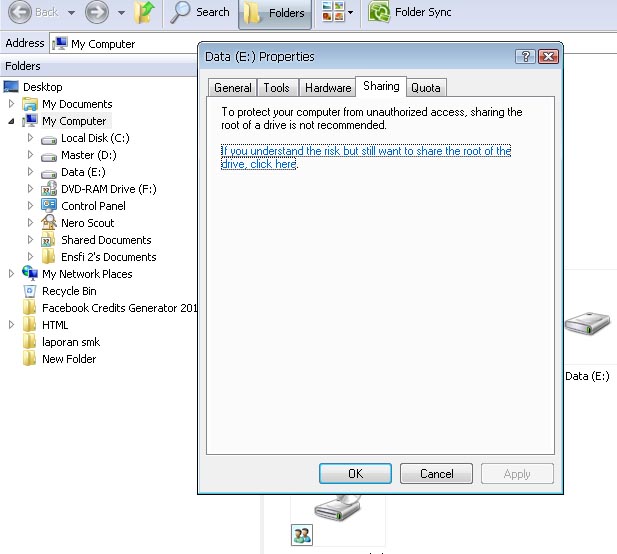Viewport: 617px width, 554px height.
Task: Click the shared drive icon below dialog
Action: click(338, 508)
